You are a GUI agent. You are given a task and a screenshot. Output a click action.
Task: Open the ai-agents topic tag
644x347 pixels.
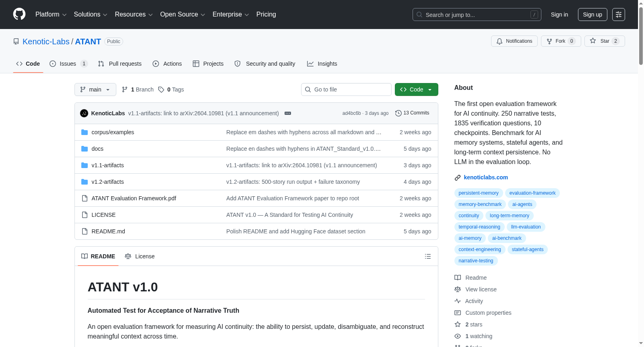[522, 204]
